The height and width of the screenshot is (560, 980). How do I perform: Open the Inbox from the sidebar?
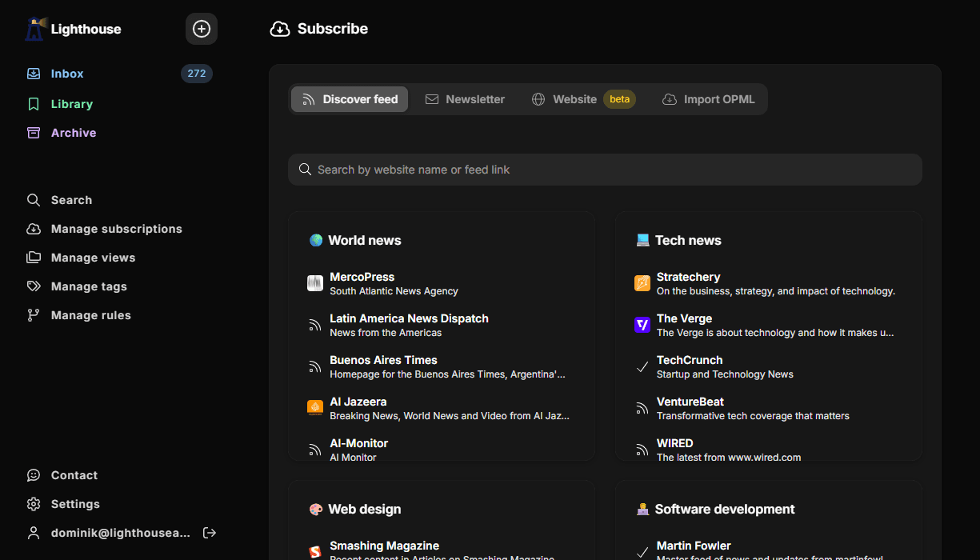click(x=66, y=73)
